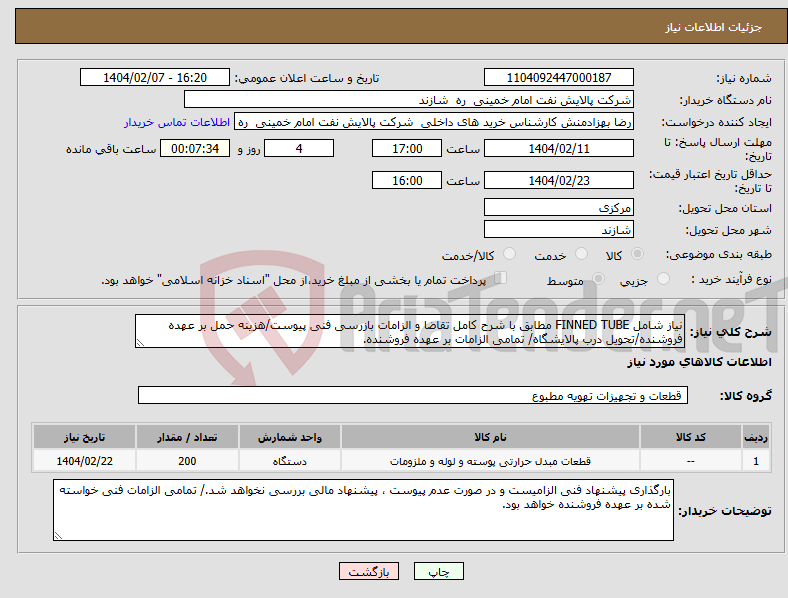The height and width of the screenshot is (598, 788).
Task: Select the کالا radio button
Action: coord(637,254)
